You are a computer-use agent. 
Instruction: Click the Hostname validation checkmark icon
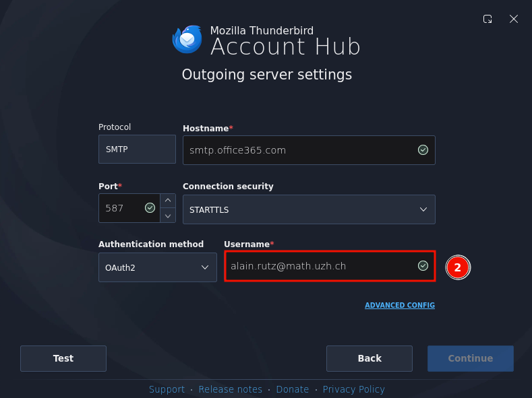[423, 150]
